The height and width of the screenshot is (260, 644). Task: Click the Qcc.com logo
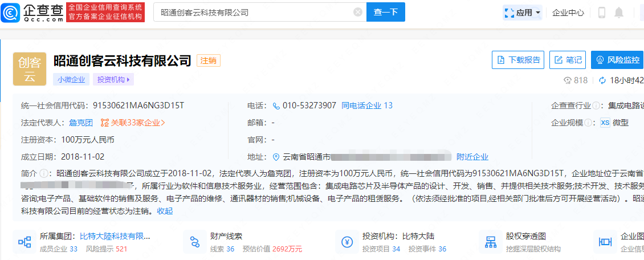32,13
